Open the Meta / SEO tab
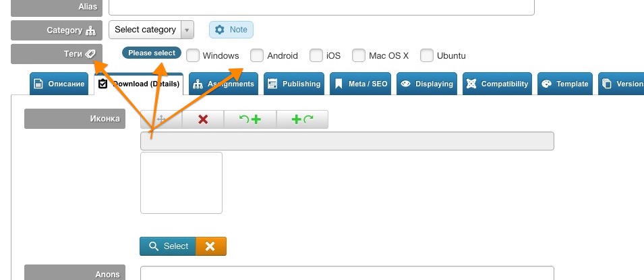This screenshot has width=644, height=280. tap(360, 84)
